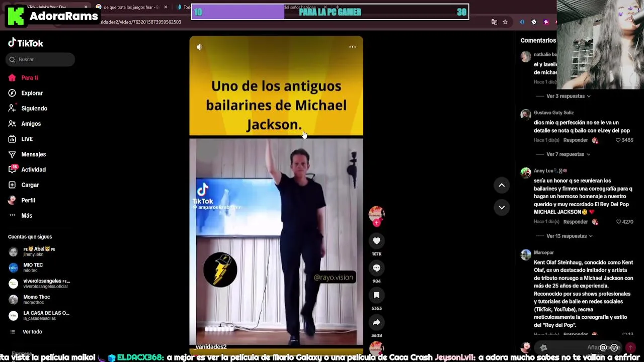644x362 pixels.
Task: Insert mention with @ icon
Action: click(603, 347)
